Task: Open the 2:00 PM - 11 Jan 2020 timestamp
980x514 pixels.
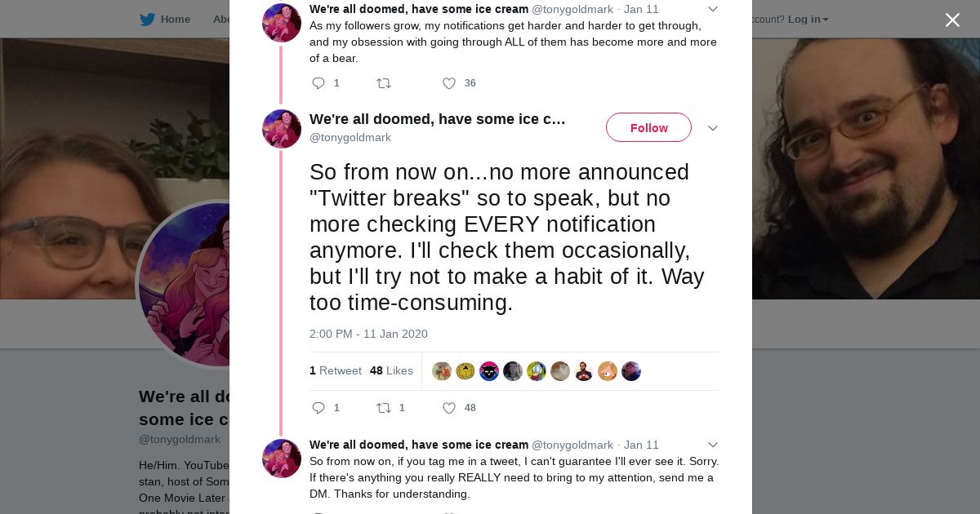Action: tap(368, 334)
